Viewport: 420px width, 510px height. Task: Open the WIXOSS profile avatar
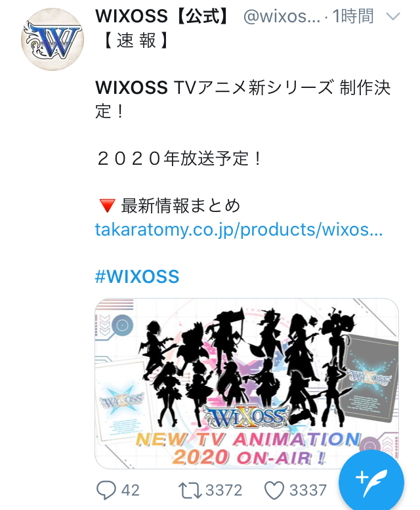point(52,39)
